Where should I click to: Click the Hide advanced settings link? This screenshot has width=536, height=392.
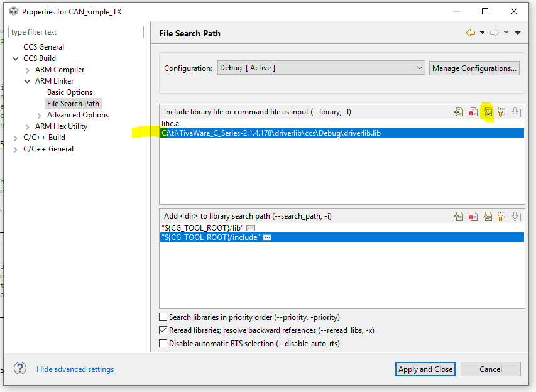click(x=75, y=369)
